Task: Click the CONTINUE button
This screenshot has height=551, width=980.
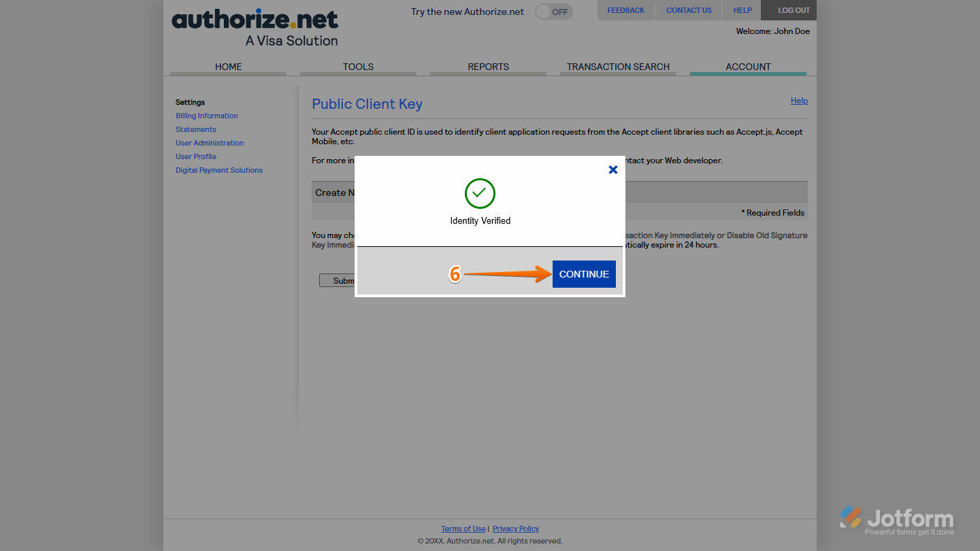Action: tap(583, 273)
